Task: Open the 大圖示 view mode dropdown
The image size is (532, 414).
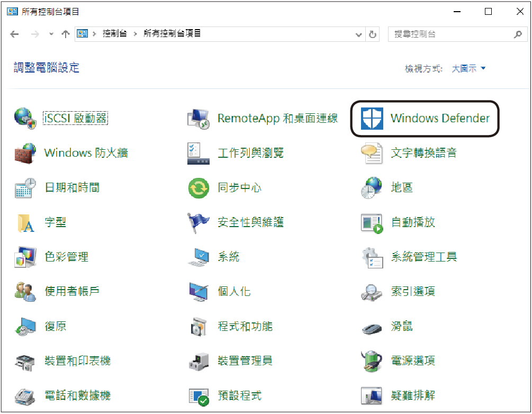Action: (x=468, y=68)
